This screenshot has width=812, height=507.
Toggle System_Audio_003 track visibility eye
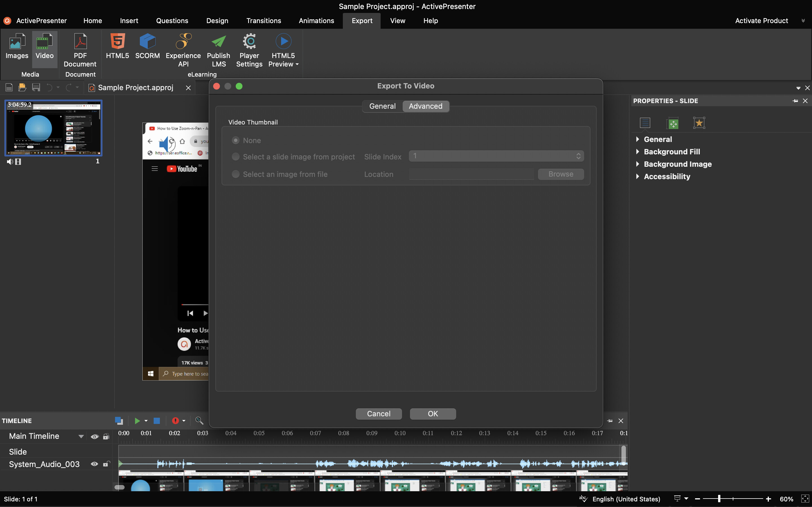(94, 464)
